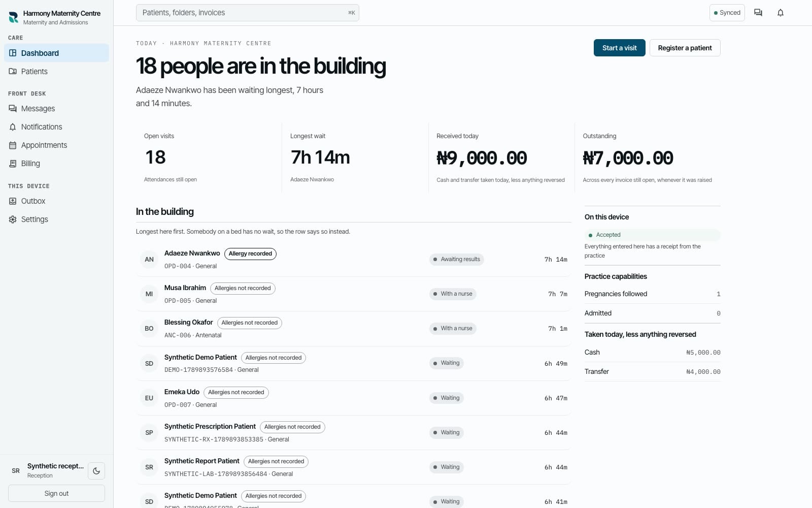Screen dimensions: 812x508
Task: Focus the patients, folders, invoices search box
Action: [247, 13]
